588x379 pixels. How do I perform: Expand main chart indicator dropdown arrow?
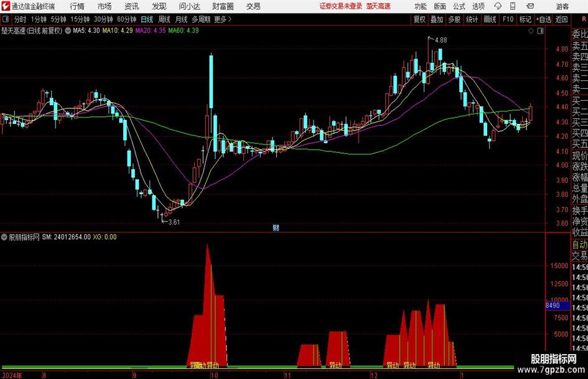(68, 30)
